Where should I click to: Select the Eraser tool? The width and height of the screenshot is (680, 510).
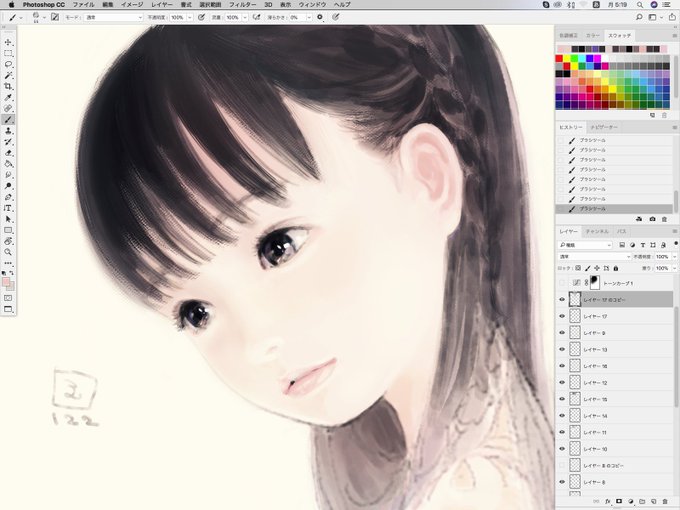tap(8, 153)
